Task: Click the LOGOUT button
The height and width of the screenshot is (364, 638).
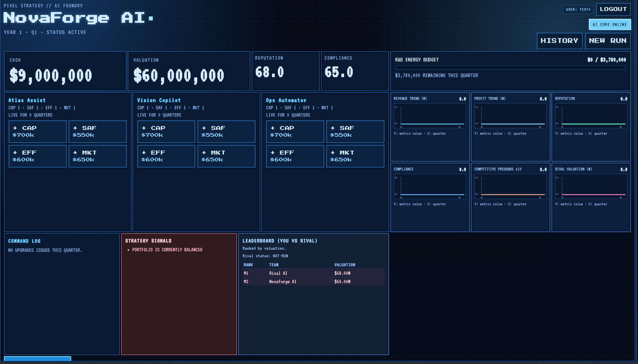Action: [613, 9]
